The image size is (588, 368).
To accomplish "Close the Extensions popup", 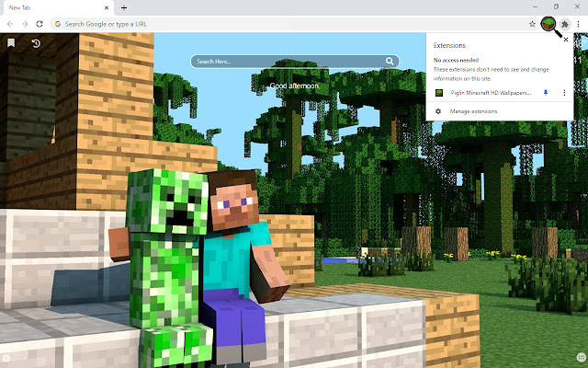I will click(566, 40).
